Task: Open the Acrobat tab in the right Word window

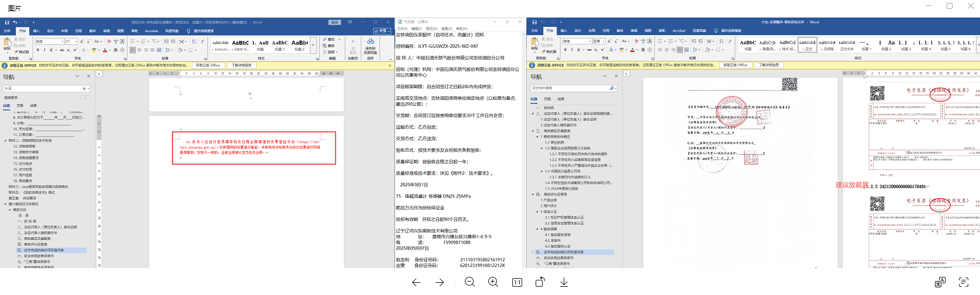Action: [x=679, y=30]
